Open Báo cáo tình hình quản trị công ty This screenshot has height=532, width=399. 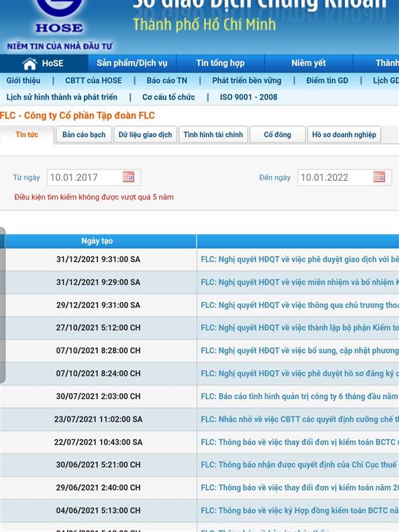(300, 396)
